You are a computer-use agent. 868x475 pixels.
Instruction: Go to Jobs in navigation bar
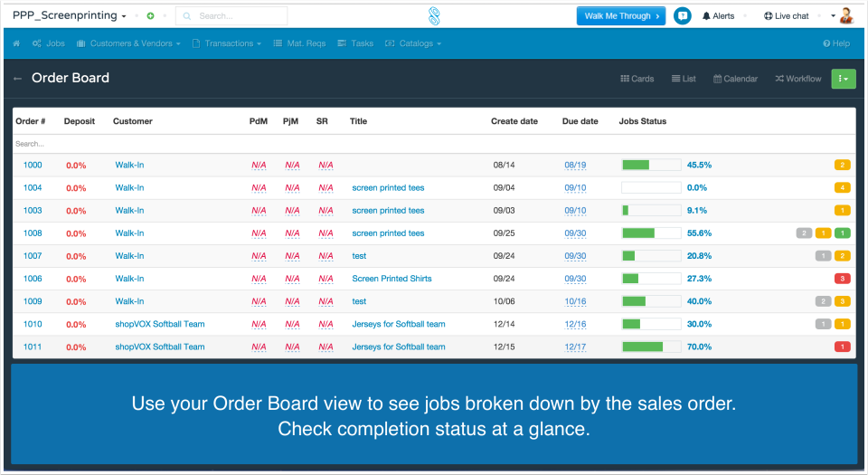(x=49, y=43)
